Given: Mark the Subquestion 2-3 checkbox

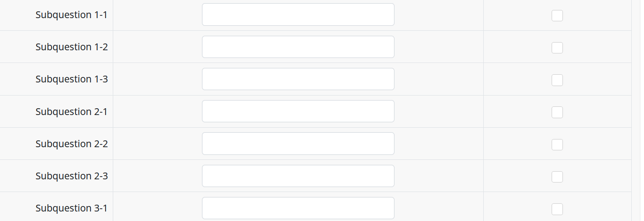Looking at the screenshot, I should point(557,177).
